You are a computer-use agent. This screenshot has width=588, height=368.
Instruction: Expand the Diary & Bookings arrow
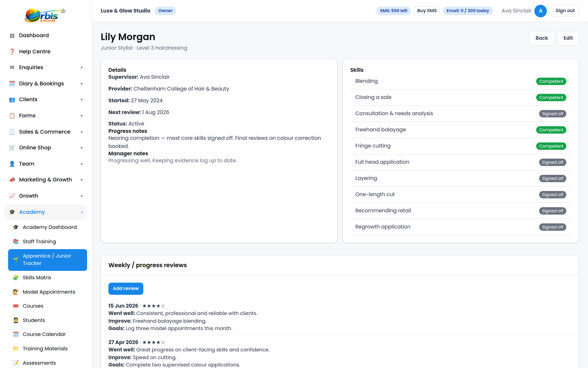[x=82, y=84]
